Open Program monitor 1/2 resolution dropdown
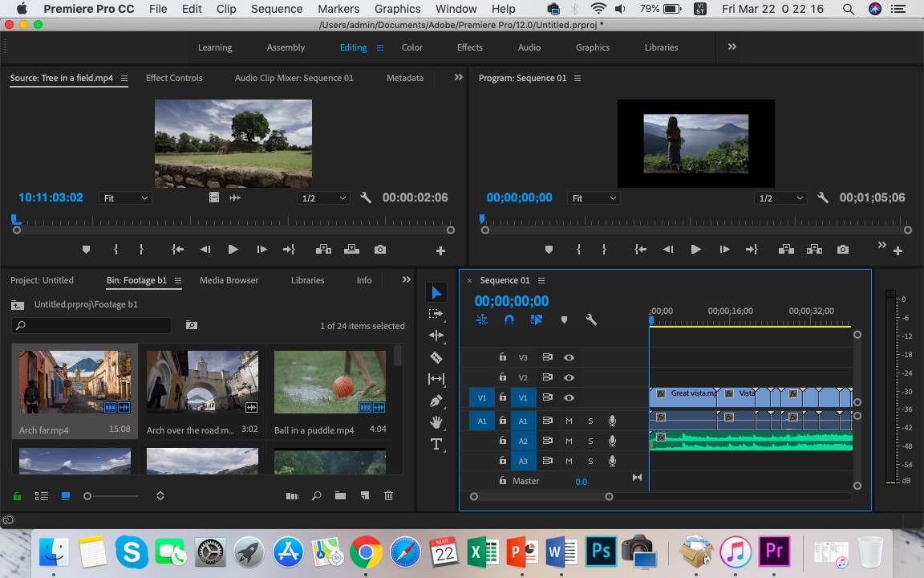The height and width of the screenshot is (578, 924). (x=780, y=198)
